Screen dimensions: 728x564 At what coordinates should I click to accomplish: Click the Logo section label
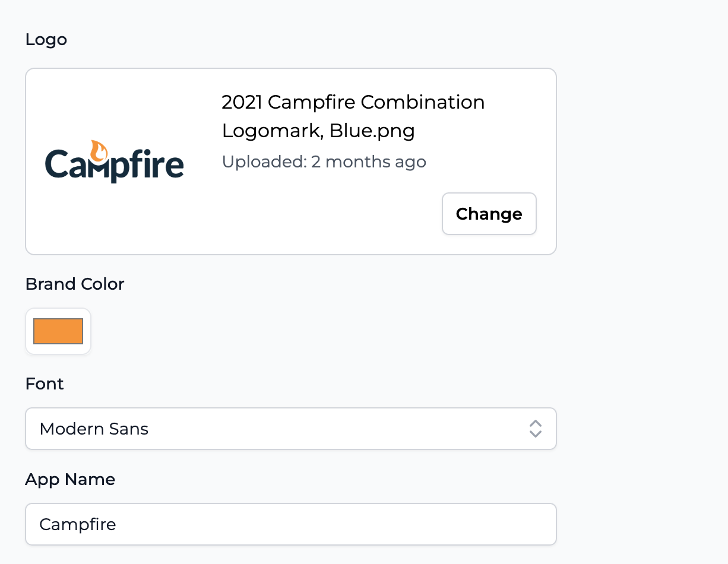[46, 40]
